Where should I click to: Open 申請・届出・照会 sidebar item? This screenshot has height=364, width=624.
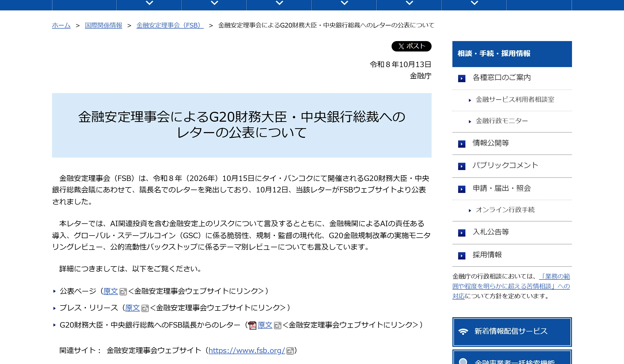[512, 189]
